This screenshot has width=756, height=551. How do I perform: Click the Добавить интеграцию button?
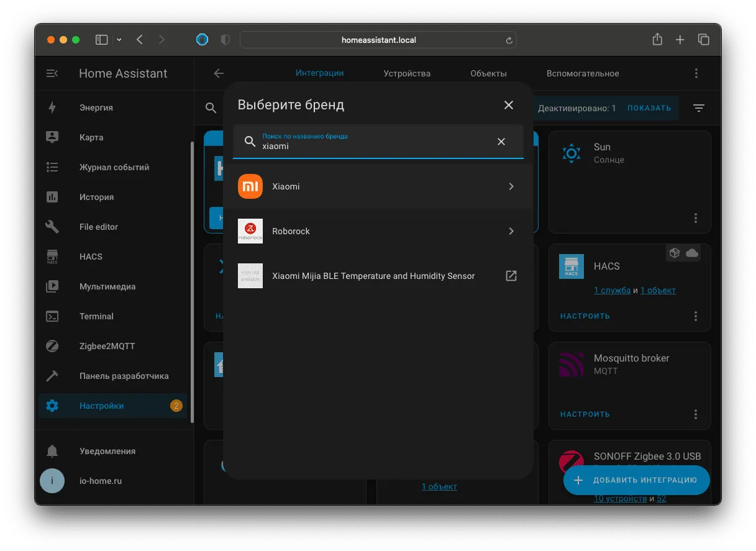coord(637,480)
